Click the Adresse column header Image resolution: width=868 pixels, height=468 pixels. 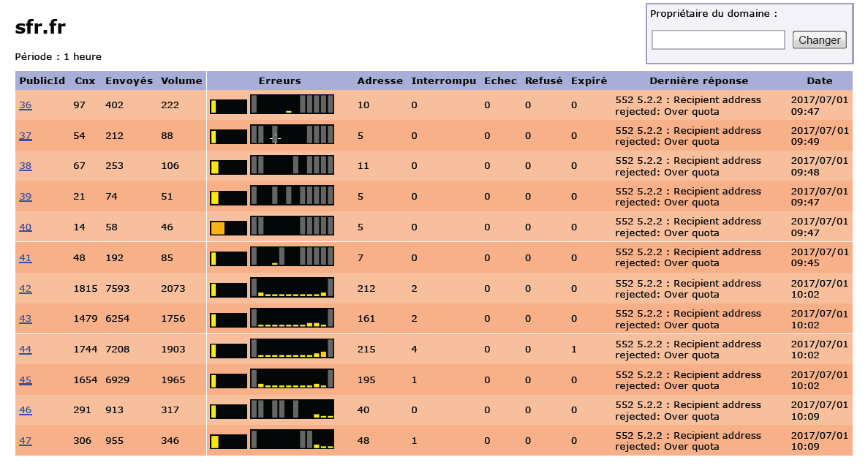point(380,81)
